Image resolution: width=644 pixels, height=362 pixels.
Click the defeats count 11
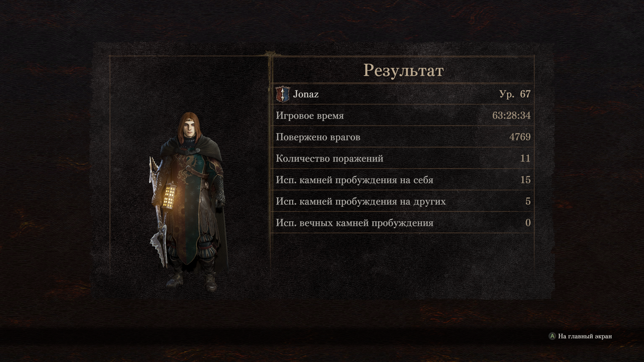pos(525,158)
